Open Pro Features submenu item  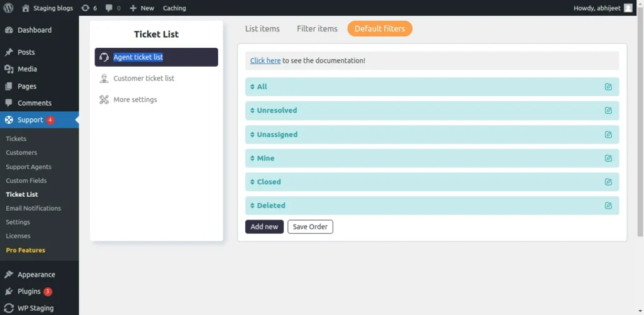click(x=25, y=250)
